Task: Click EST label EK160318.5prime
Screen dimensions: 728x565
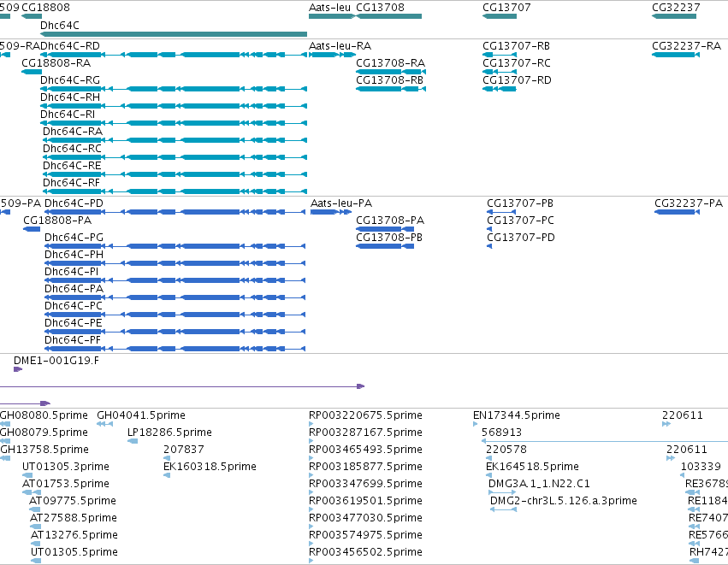Action: pyautogui.click(x=210, y=467)
